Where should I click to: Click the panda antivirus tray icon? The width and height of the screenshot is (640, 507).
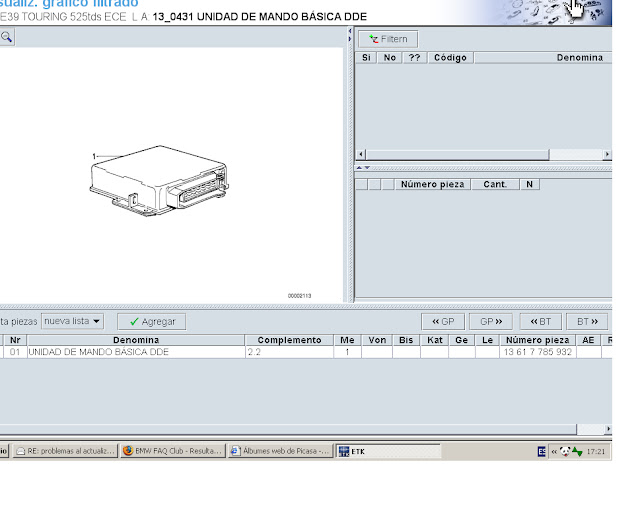tap(565, 451)
